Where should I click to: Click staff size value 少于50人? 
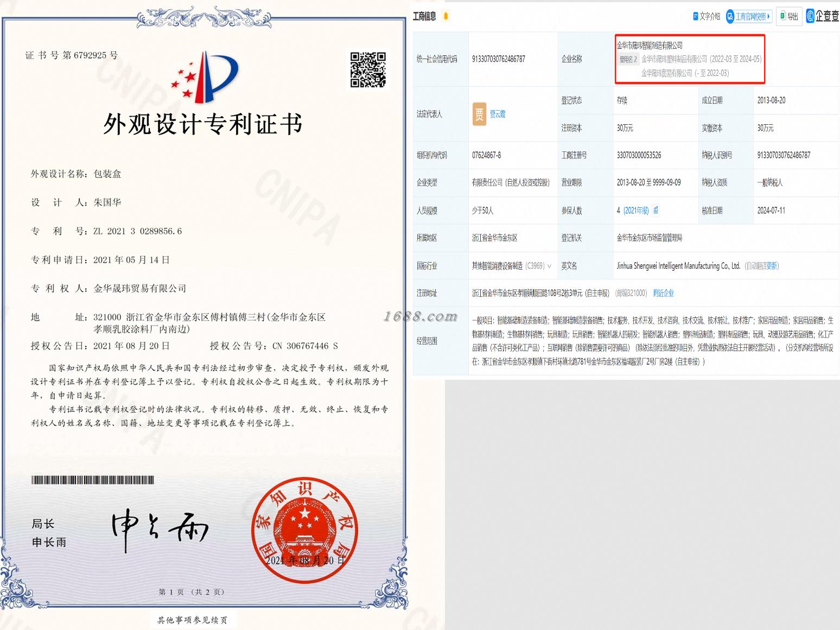(483, 211)
